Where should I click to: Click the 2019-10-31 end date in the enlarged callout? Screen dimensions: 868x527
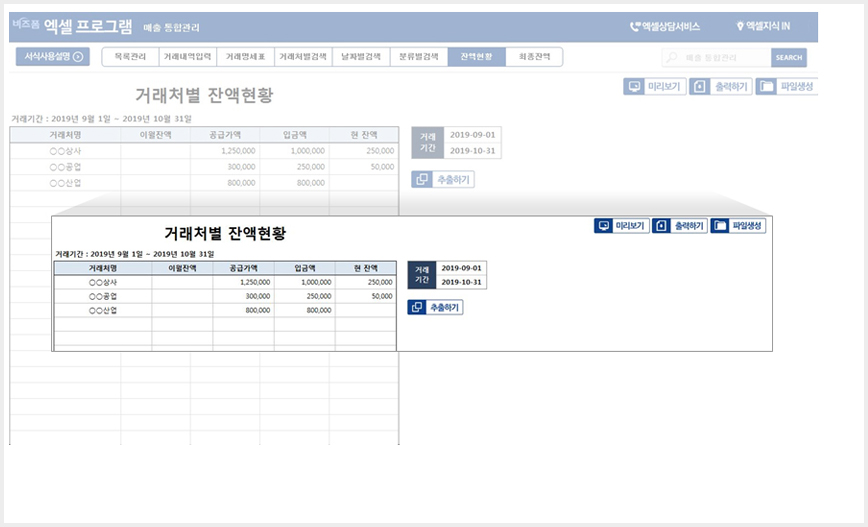point(461,282)
